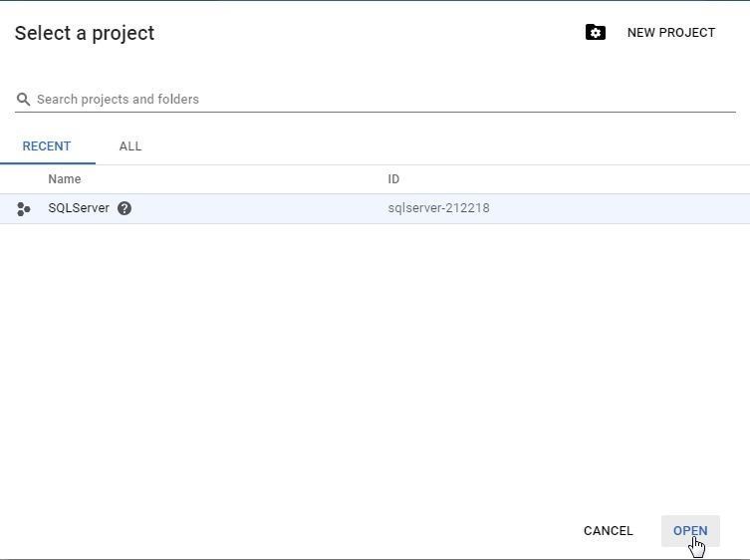This screenshot has height=560, width=750.
Task: Switch to the RECENT tab
Action: click(x=47, y=146)
